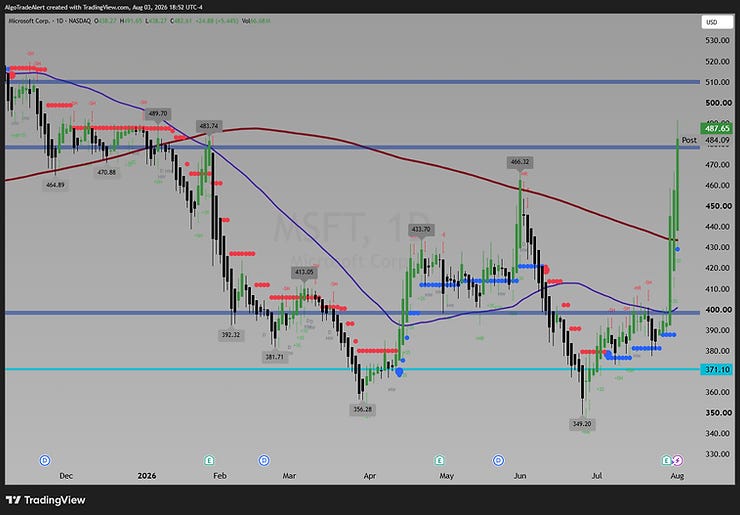Click the 510.00 price axis label

pyautogui.click(x=717, y=82)
